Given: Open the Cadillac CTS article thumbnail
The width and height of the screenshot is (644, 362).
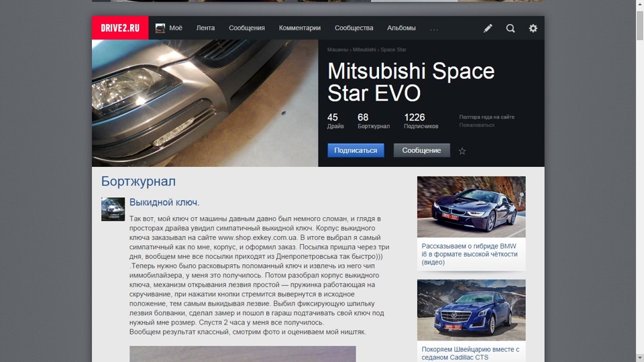Looking at the screenshot, I should click(x=472, y=310).
